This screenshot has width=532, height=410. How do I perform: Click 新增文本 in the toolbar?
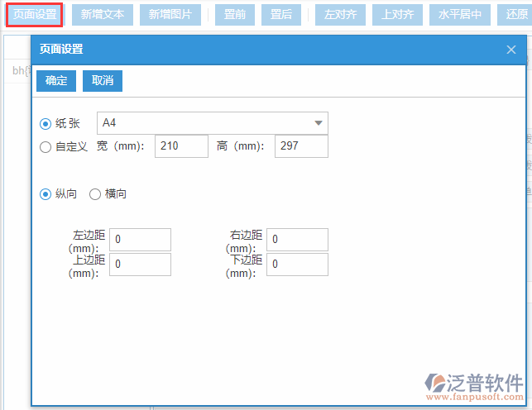pyautogui.click(x=103, y=14)
